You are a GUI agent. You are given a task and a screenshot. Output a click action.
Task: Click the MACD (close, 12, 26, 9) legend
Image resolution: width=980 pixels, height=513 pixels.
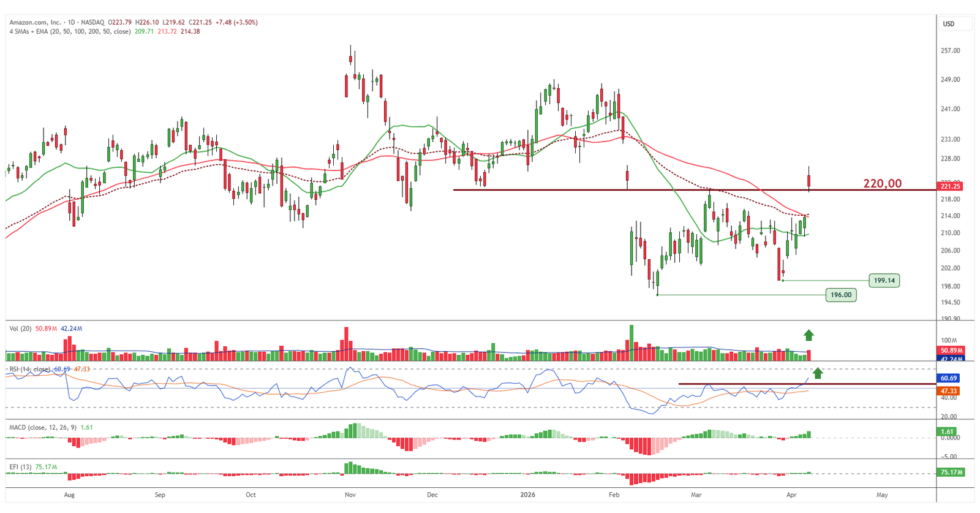pos(43,427)
